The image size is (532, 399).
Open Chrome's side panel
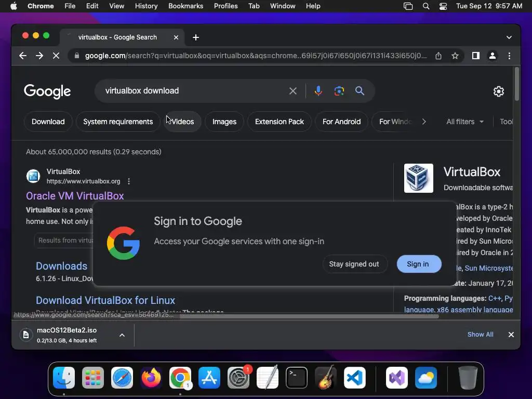[476, 56]
